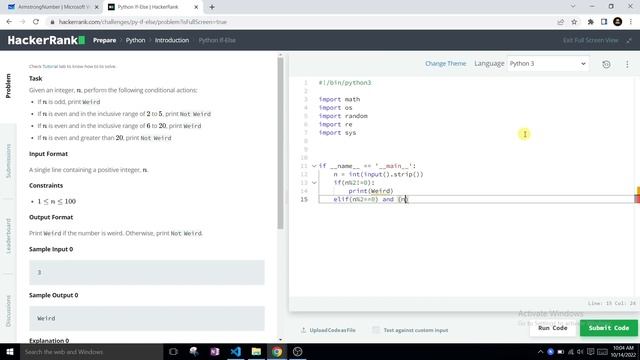Click Change Theme link
This screenshot has width=640, height=360.
pyautogui.click(x=445, y=64)
